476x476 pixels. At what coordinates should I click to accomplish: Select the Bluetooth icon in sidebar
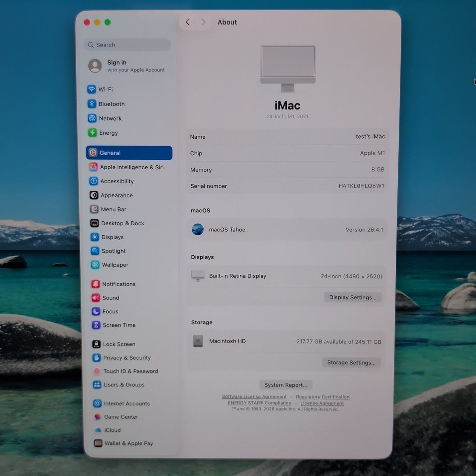pos(92,104)
